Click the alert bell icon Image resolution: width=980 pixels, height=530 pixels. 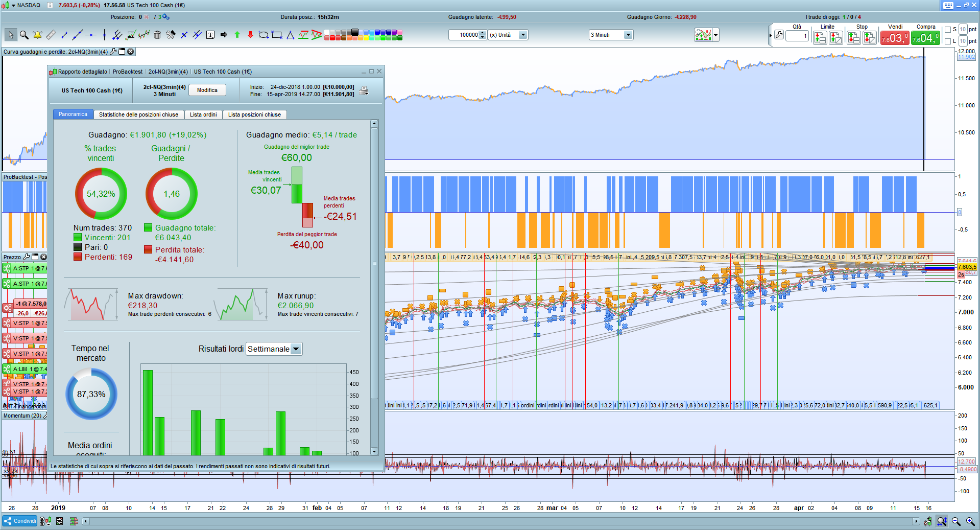pyautogui.click(x=37, y=35)
